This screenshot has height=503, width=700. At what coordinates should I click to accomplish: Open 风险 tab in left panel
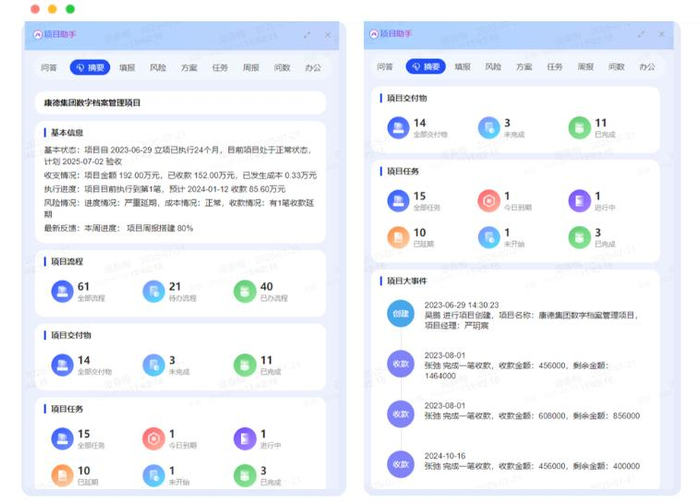coord(158,68)
